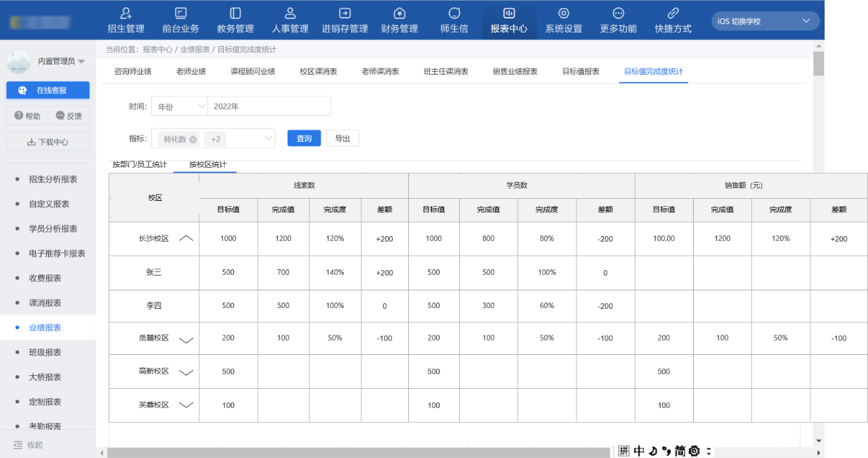Screen dimensions: 868x458
Task: Open the 前台业务 module icon
Action: point(180,13)
